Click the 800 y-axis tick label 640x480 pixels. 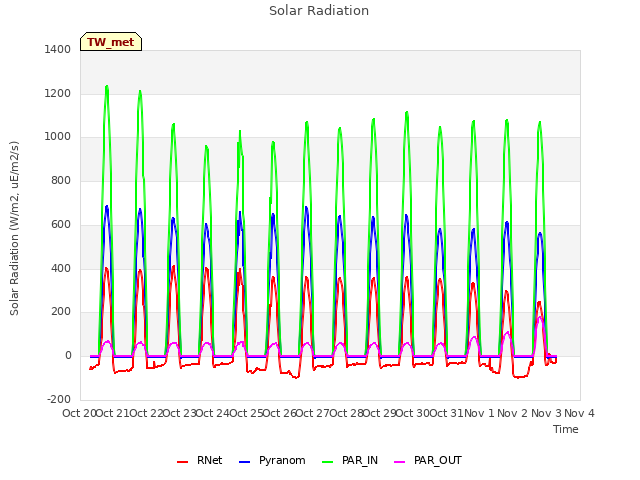click(x=61, y=180)
